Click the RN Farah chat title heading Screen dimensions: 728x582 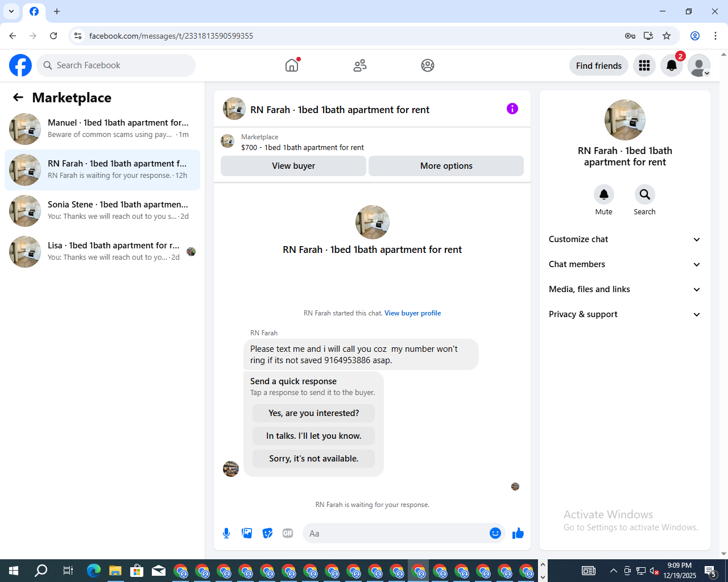[x=340, y=110]
